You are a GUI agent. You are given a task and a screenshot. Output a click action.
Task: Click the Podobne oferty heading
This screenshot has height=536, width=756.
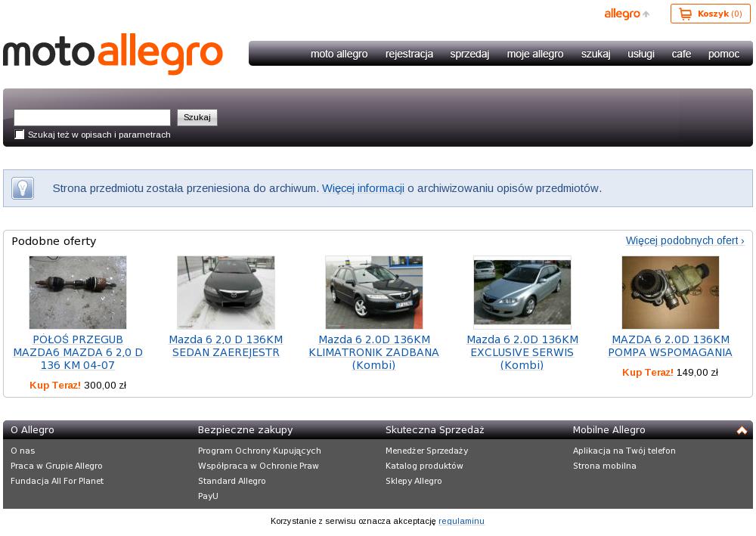54,241
